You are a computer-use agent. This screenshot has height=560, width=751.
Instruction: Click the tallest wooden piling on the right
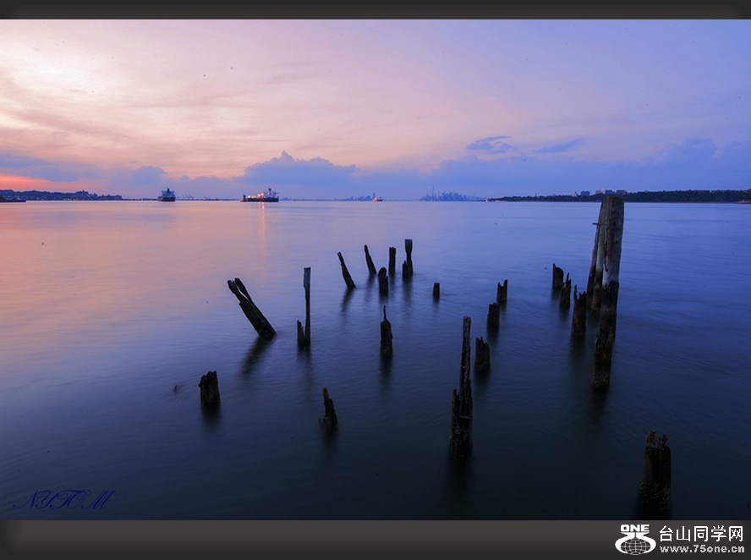[x=607, y=254]
